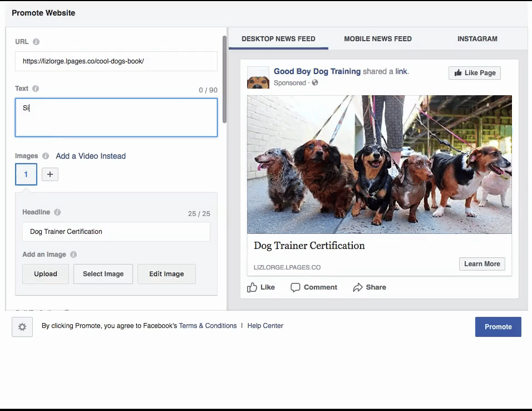This screenshot has width=532, height=411.
Task: Click the Select Image button
Action: tap(103, 274)
